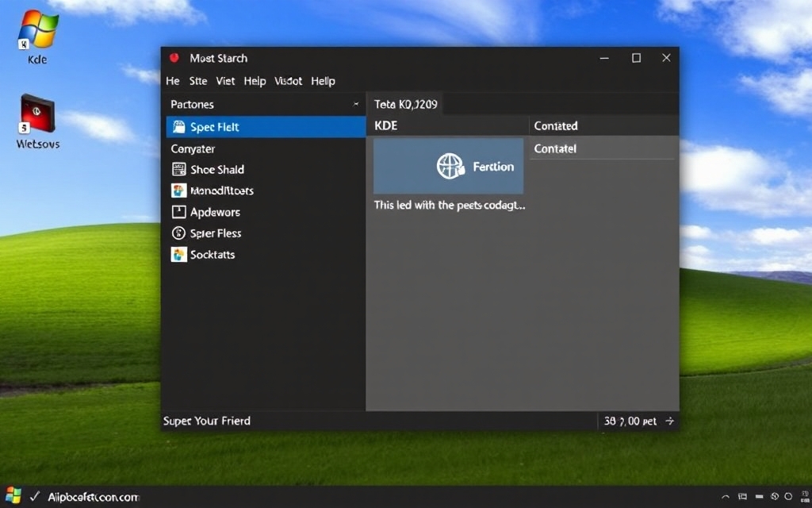This screenshot has height=508, width=812.
Task: Select the Socktatts icon in the sidebar
Action: point(178,255)
